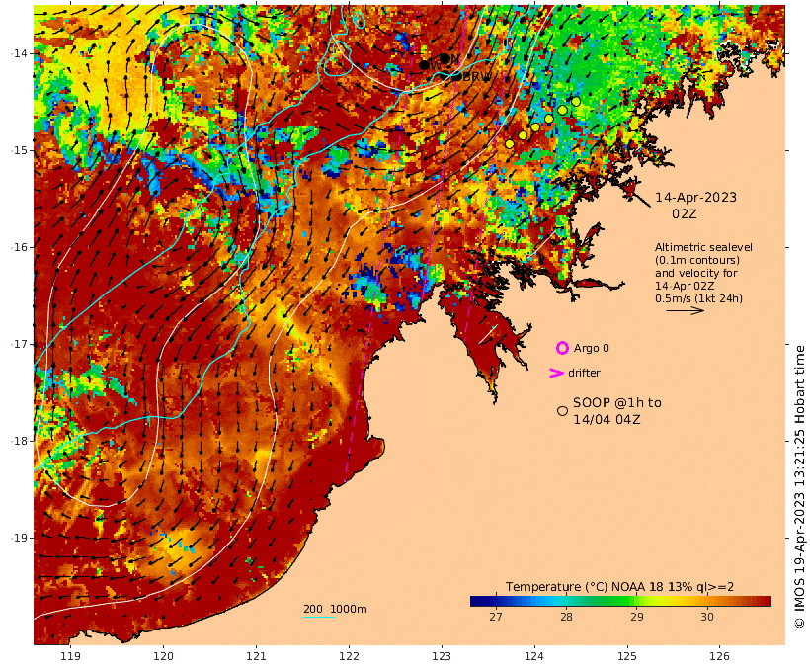Image resolution: width=810 pixels, height=672 pixels.
Task: Click the 'SOOP @1h to' legend text
Action: click(x=616, y=402)
